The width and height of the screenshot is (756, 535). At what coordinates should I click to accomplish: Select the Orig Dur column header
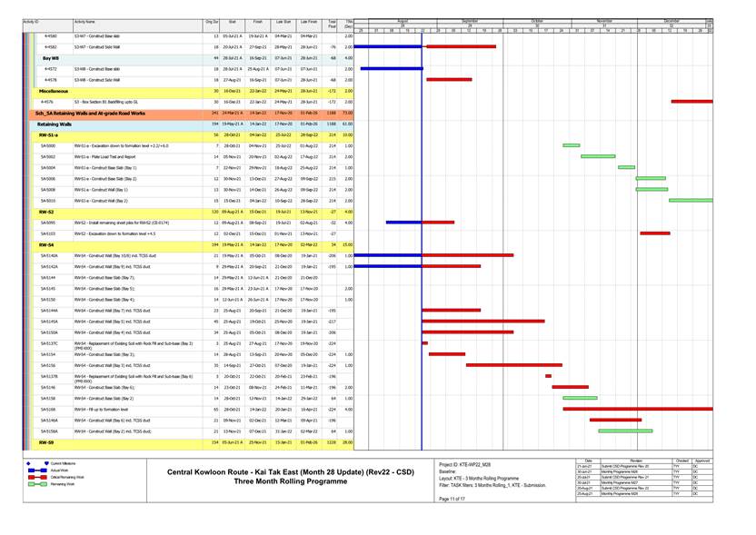212,21
